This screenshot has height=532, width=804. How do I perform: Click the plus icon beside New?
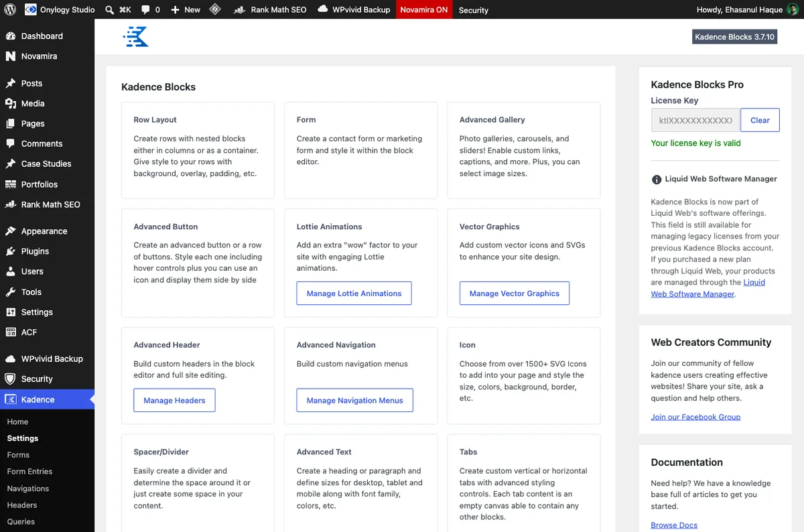tap(175, 10)
